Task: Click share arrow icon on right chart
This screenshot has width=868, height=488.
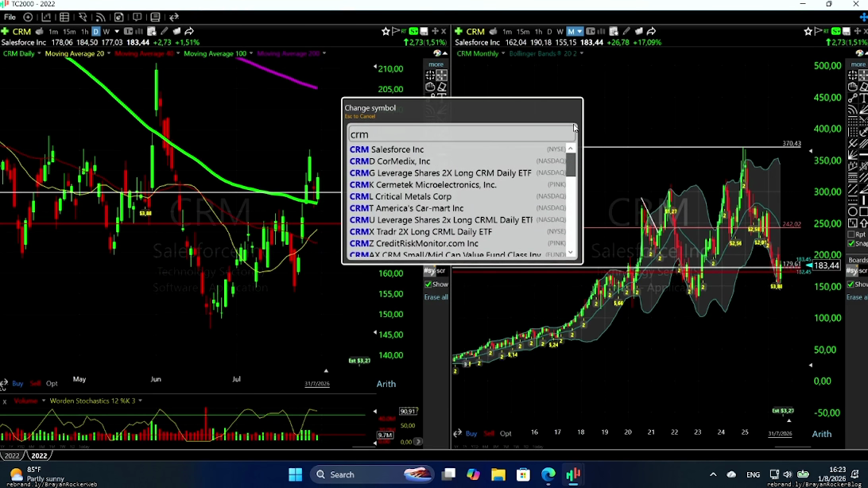Action: point(652,32)
